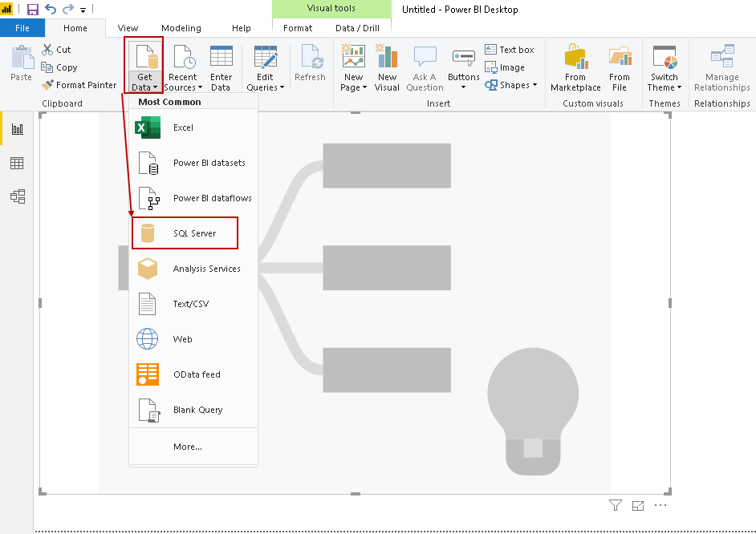This screenshot has height=534, width=756.
Task: Click Cut in the Clipboard group
Action: tap(56, 50)
